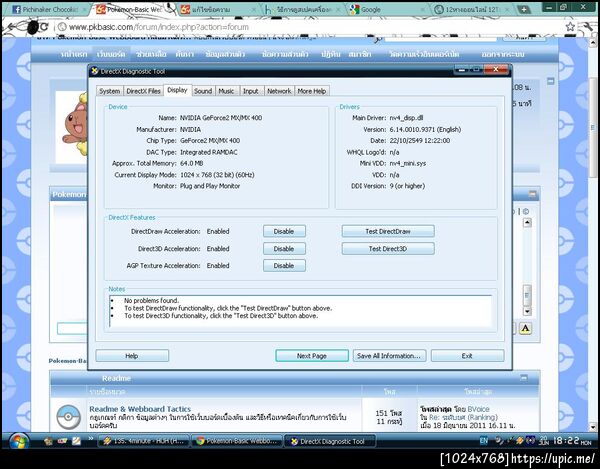Expand the quick launch chevron on taskbar
Image resolution: width=600 pixels, height=469 pixels.
(91, 438)
